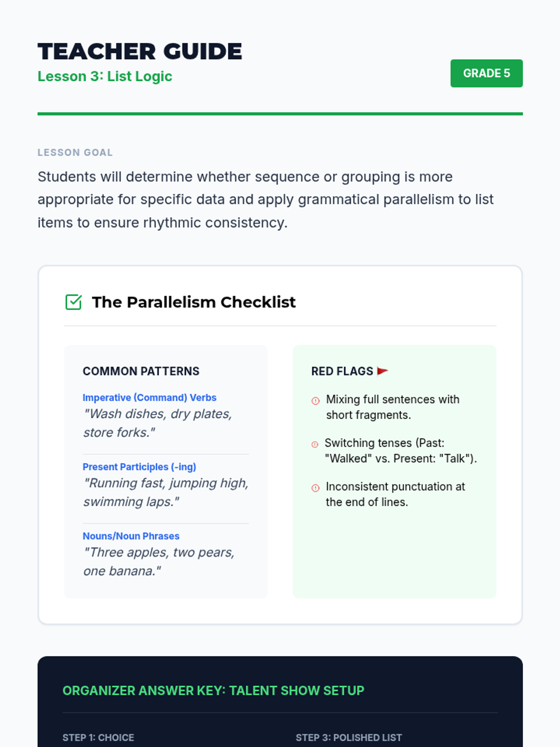Viewport: 560px width, 747px height.
Task: Click the RED FLAGS heading text
Action: 342,371
